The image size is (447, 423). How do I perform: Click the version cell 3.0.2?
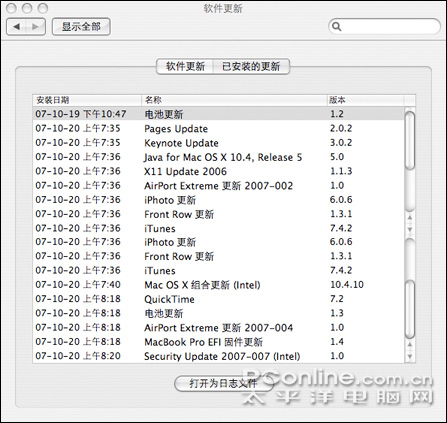click(341, 143)
